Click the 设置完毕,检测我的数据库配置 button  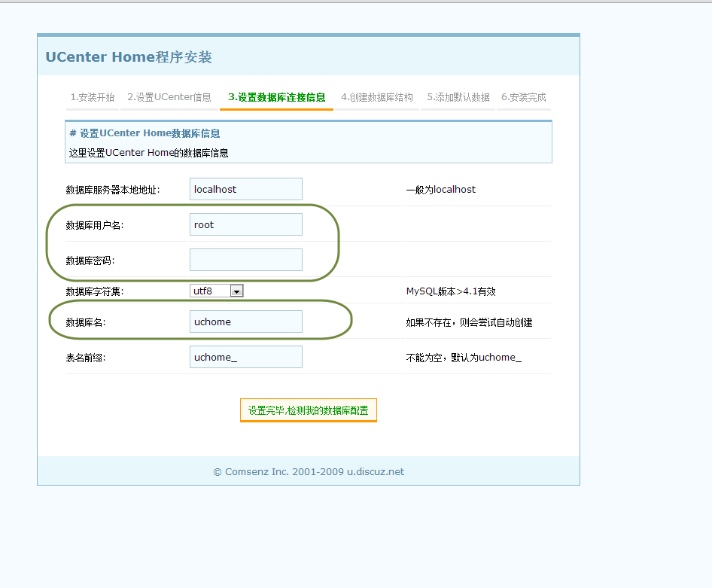pos(309,410)
